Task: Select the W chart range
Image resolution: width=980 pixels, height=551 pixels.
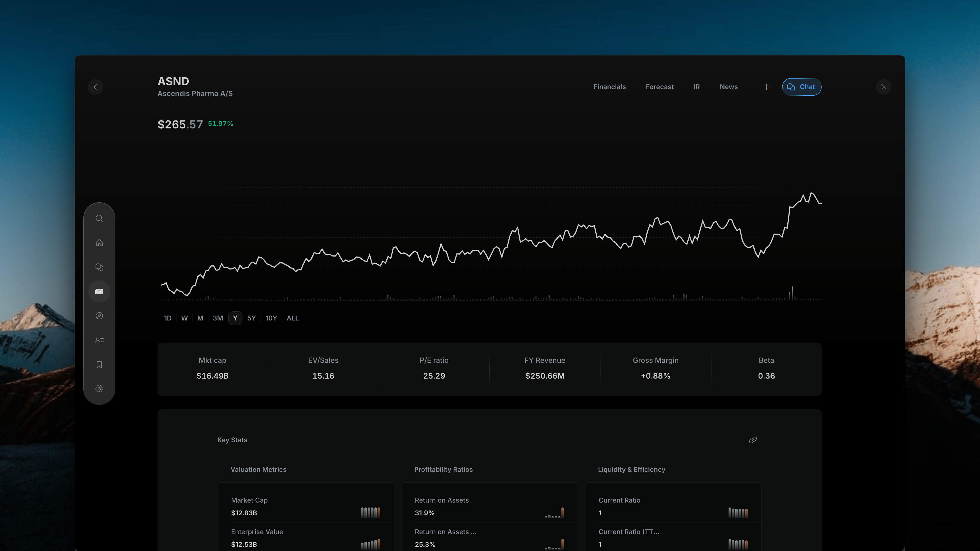Action: (x=185, y=318)
